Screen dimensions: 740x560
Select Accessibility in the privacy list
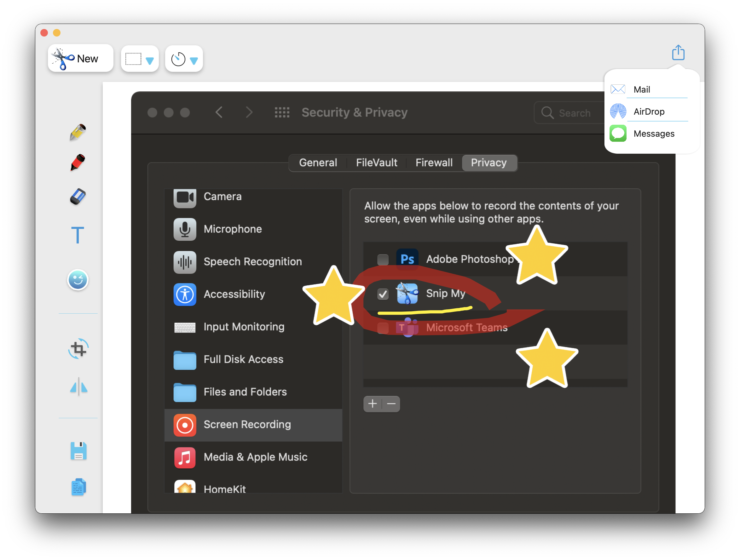coord(253,294)
